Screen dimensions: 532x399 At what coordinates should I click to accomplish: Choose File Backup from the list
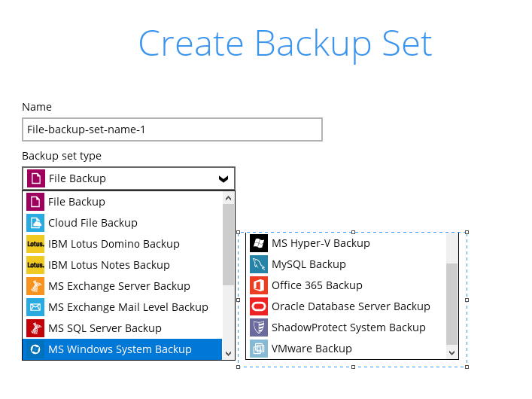tap(122, 202)
